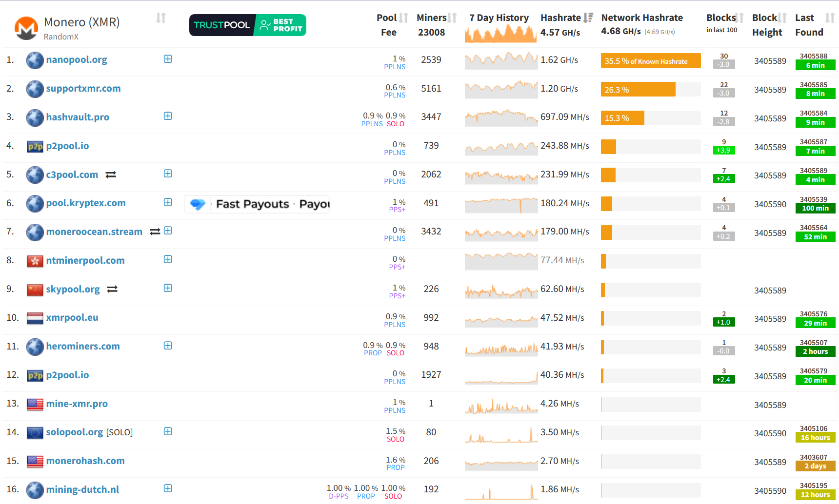Screen dimensions: 839x504
Task: Expand mining-dutch.nl row plus icon
Action: click(168, 488)
